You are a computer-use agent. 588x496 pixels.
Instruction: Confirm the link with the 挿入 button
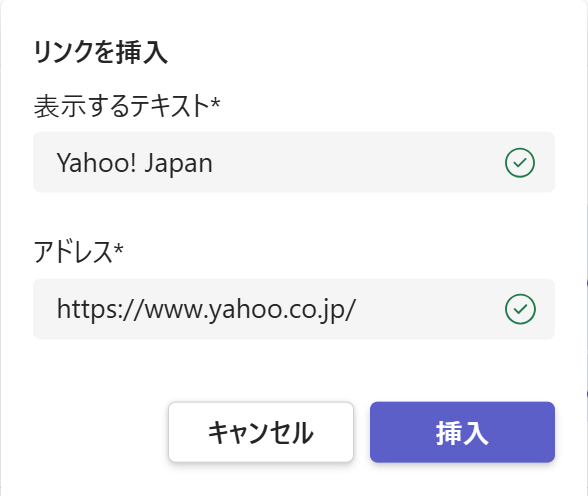pyautogui.click(x=462, y=432)
